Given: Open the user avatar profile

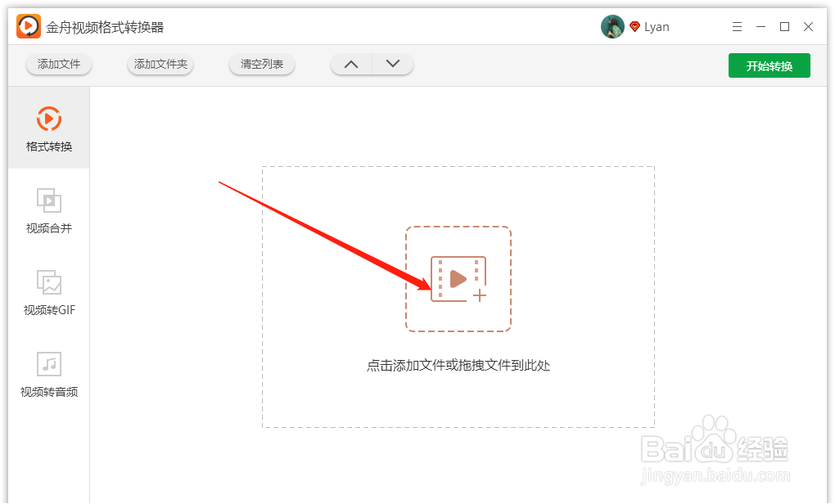Looking at the screenshot, I should tap(612, 27).
